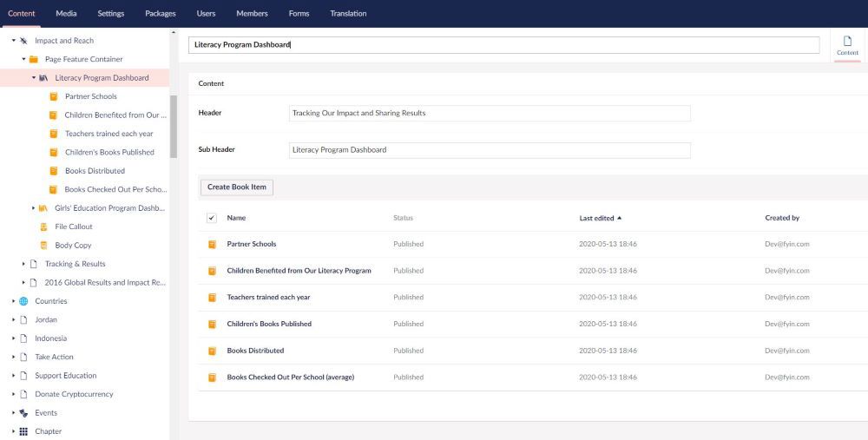
Task: Click the Body Copy icon in tree
Action: coord(43,246)
